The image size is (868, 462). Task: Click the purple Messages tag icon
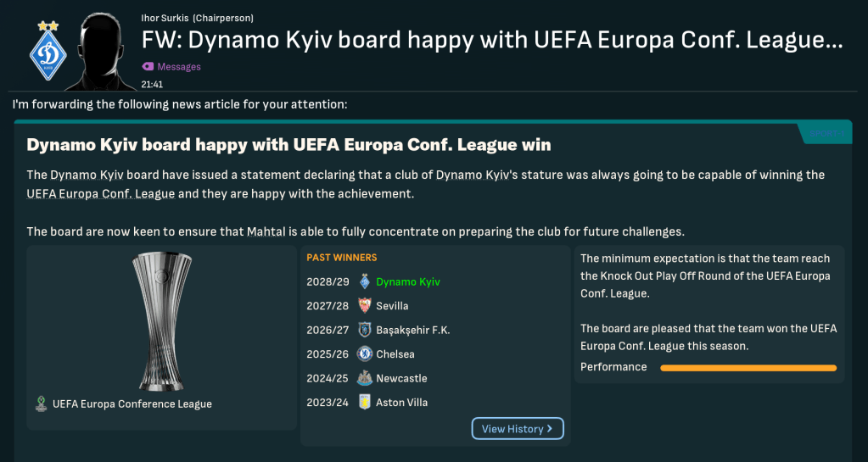(148, 66)
